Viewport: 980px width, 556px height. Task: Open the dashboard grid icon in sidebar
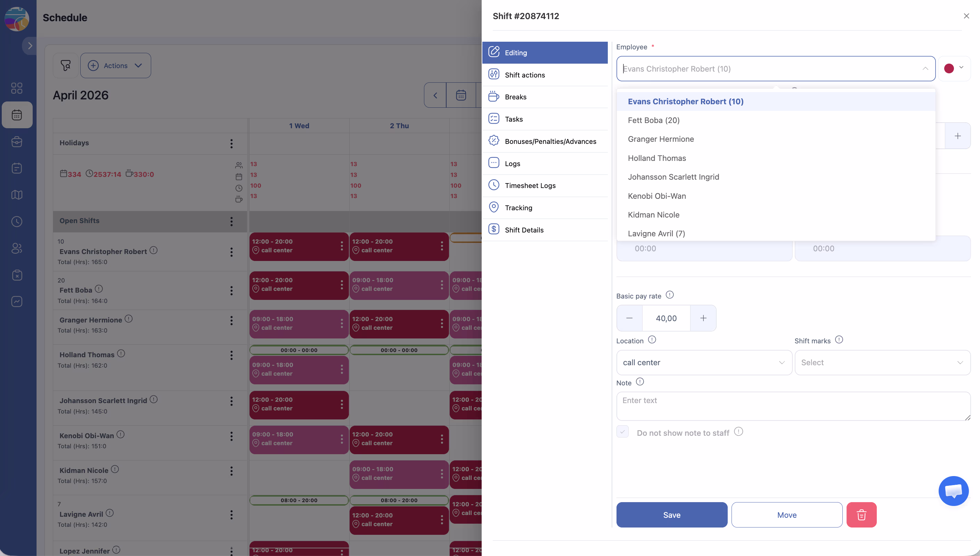[x=17, y=88]
